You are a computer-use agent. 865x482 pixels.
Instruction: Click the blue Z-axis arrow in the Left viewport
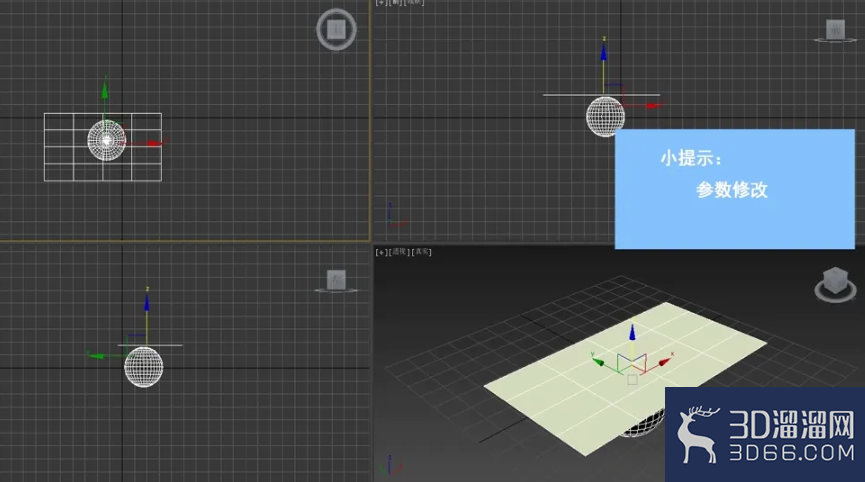pyautogui.click(x=147, y=303)
